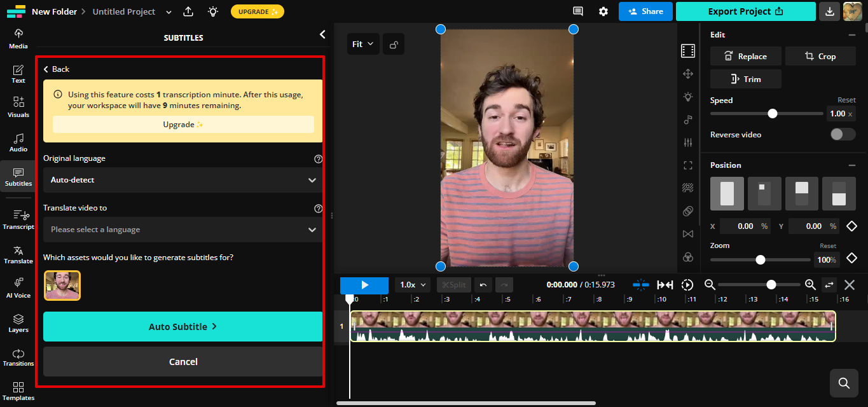Open the Transitions panel

coord(18,358)
